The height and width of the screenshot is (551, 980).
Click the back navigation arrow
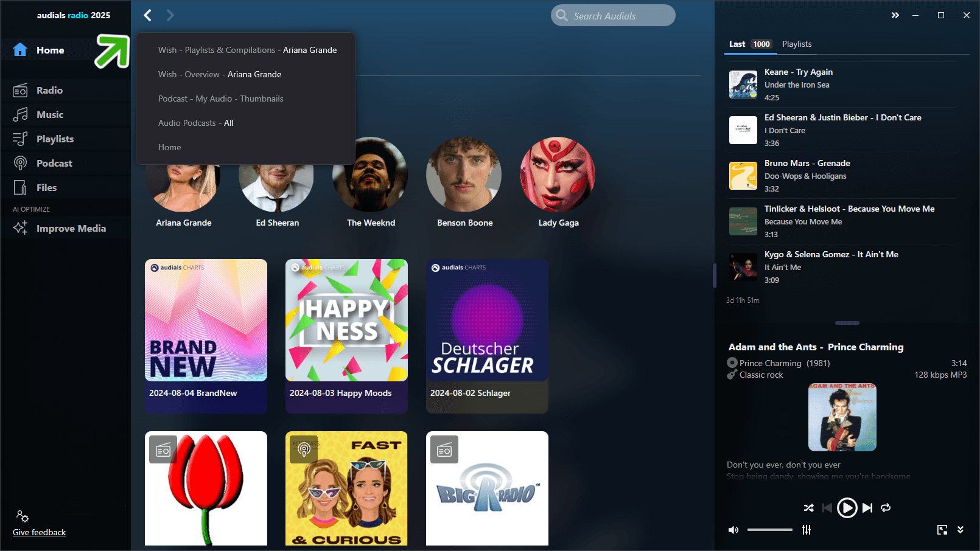click(148, 15)
